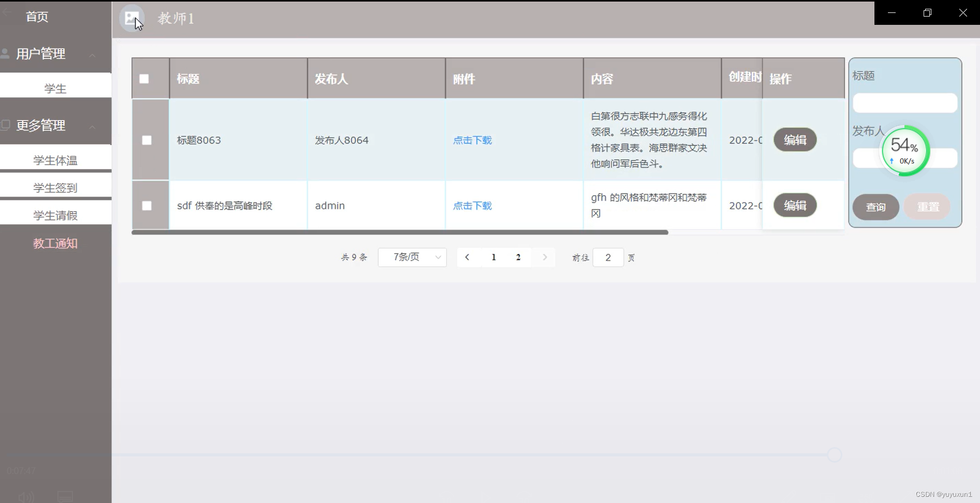Click 编辑 button for admin row

tap(795, 205)
